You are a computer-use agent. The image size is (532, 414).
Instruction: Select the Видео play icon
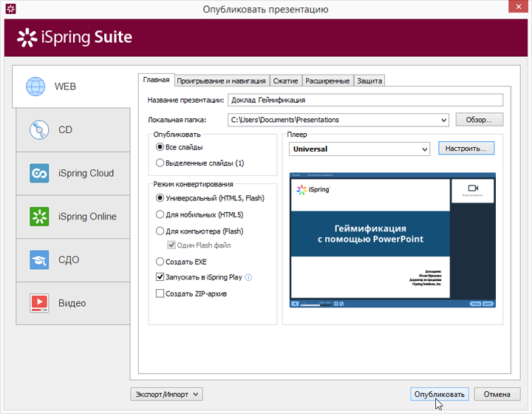point(39,303)
